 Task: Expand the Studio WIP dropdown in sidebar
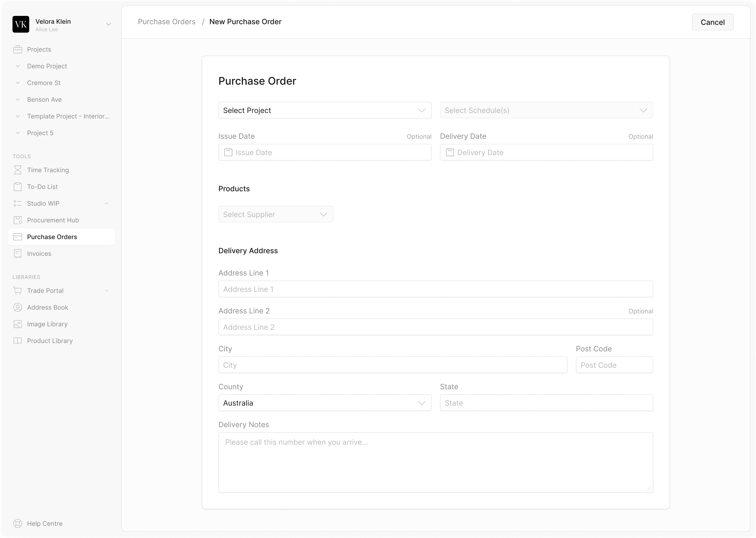pyautogui.click(x=107, y=203)
